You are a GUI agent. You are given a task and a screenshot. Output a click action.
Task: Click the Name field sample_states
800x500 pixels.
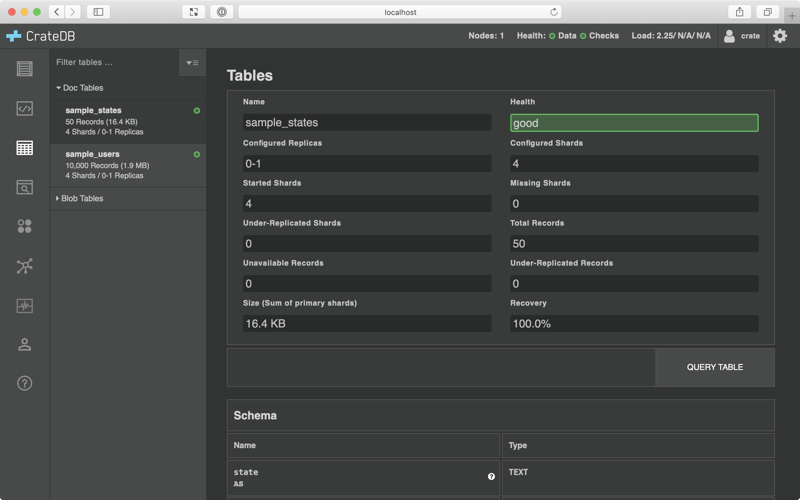point(367,122)
